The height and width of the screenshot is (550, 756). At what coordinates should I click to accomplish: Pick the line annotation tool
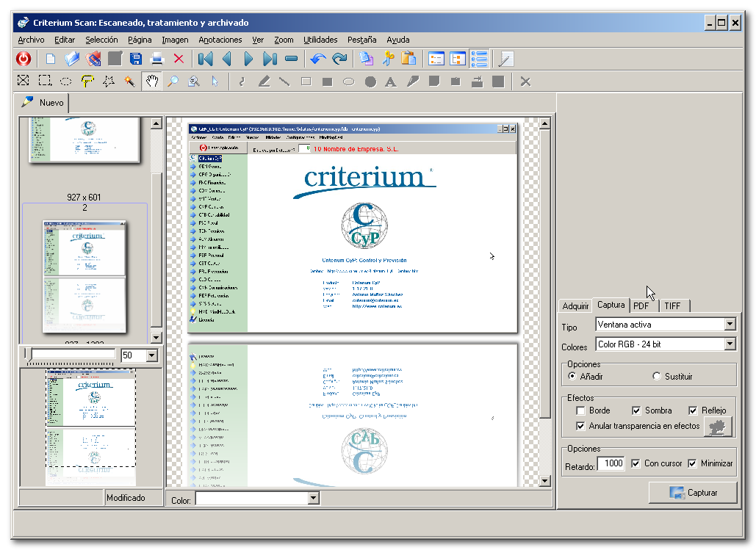[284, 82]
